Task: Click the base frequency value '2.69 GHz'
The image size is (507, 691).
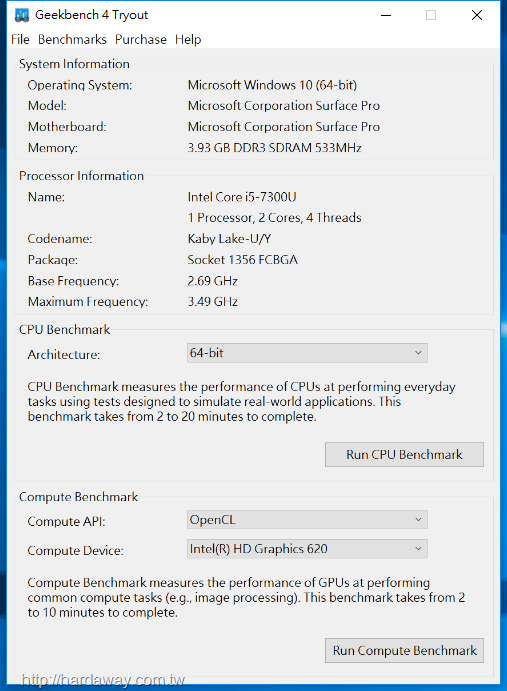Action: (212, 281)
